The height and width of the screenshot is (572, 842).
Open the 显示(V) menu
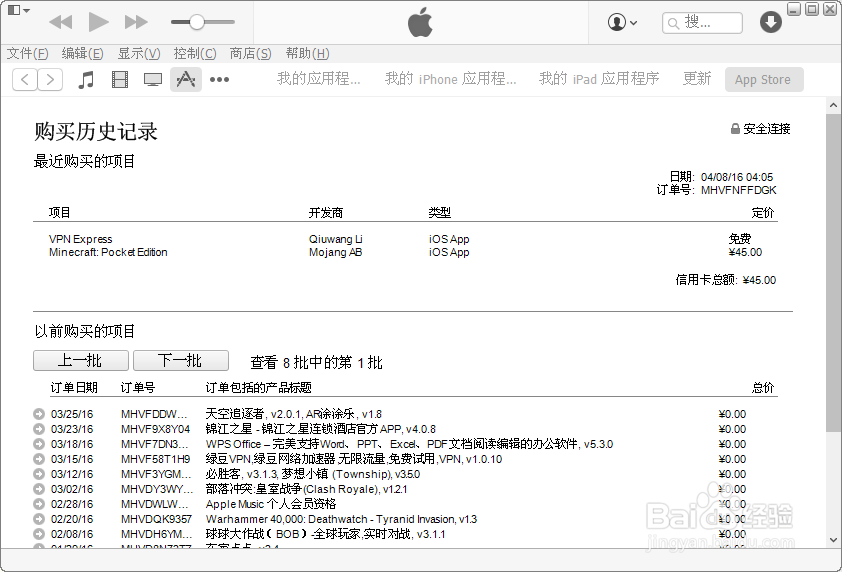click(x=139, y=54)
